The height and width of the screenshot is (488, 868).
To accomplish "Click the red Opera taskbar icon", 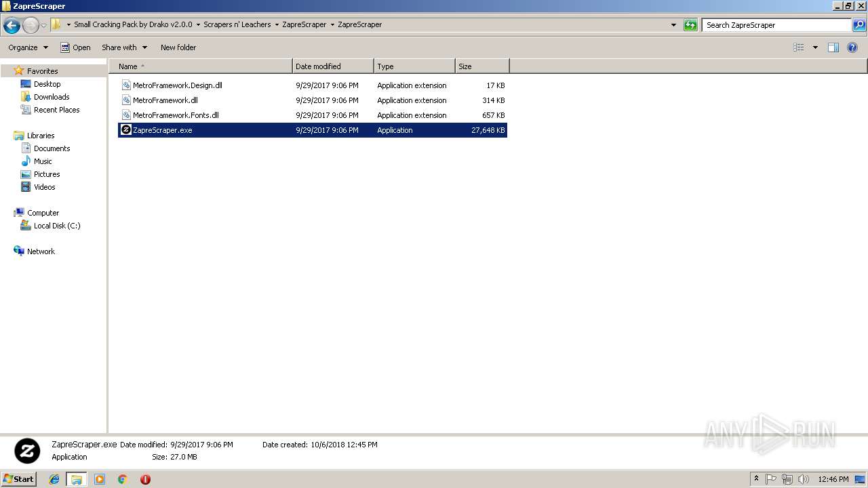I will point(145,479).
